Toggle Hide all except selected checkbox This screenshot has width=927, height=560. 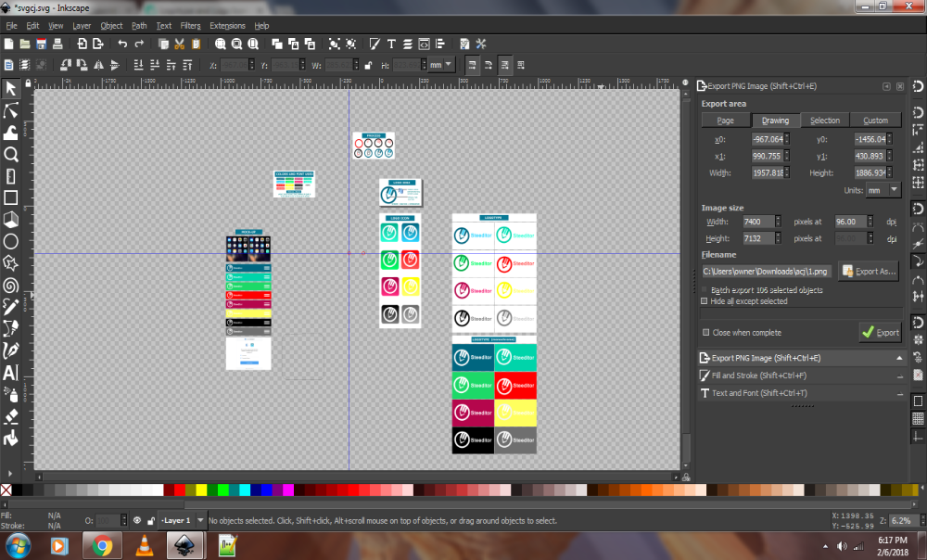tap(705, 301)
